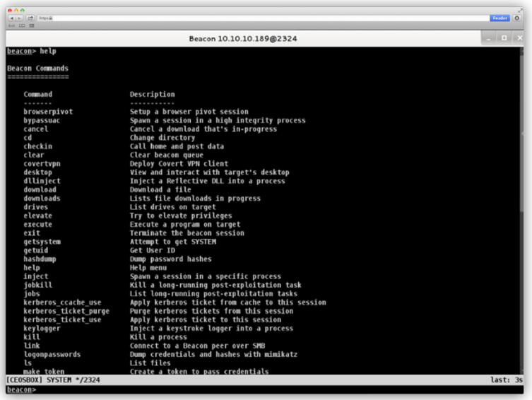
Task: Activate the blue Reader button
Action: [500, 18]
